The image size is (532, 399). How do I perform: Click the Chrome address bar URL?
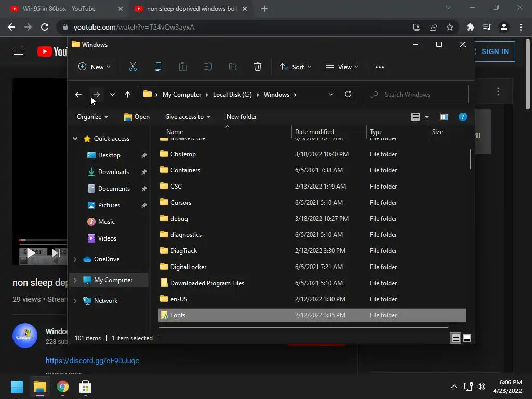pyautogui.click(x=134, y=27)
